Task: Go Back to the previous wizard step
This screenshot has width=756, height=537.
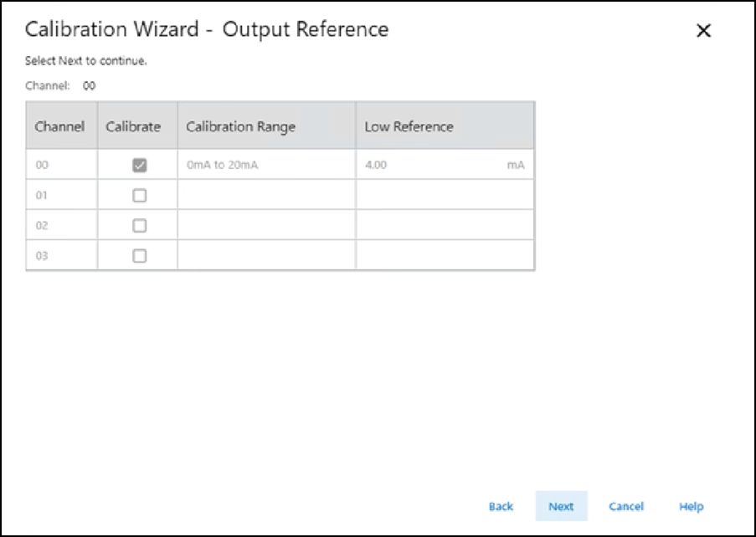Action: click(x=501, y=506)
